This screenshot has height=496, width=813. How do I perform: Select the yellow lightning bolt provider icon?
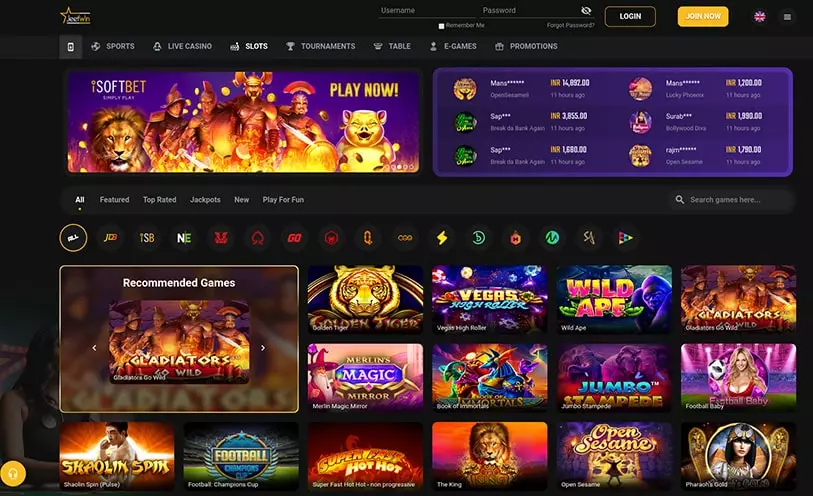442,237
